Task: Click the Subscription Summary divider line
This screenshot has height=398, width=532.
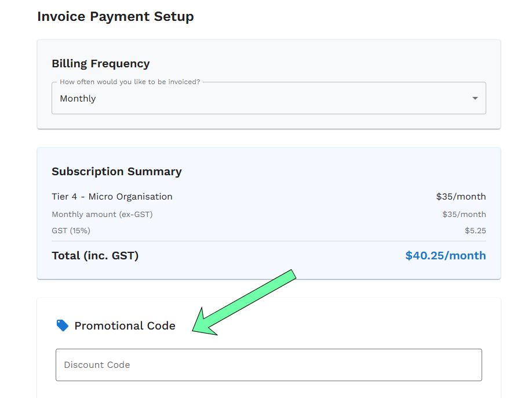Action: pyautogui.click(x=268, y=241)
